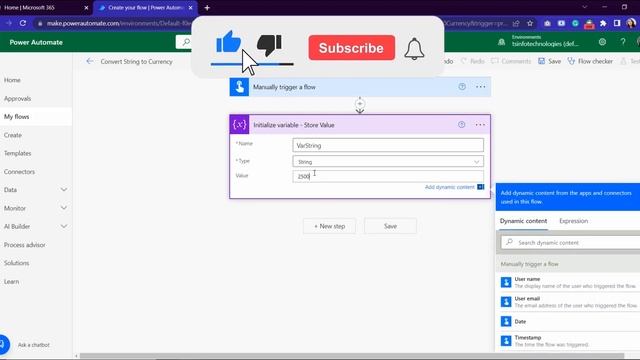Switch to Home | Microsoft 365 browser tab
640x360 pixels.
click(46, 7)
